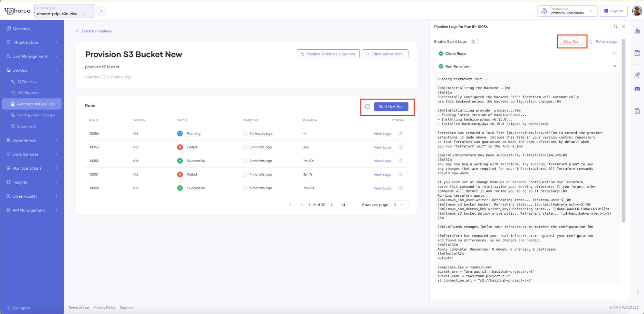Image resolution: width=644 pixels, height=314 pixels.
Task: Open user profile avatar menu
Action: [x=637, y=11]
